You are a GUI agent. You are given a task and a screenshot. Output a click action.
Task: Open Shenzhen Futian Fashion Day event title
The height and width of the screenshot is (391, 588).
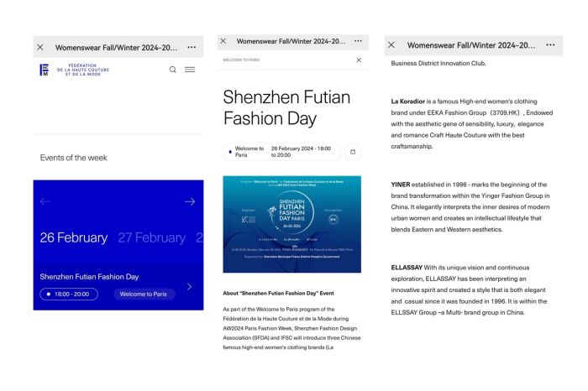[x=89, y=276]
